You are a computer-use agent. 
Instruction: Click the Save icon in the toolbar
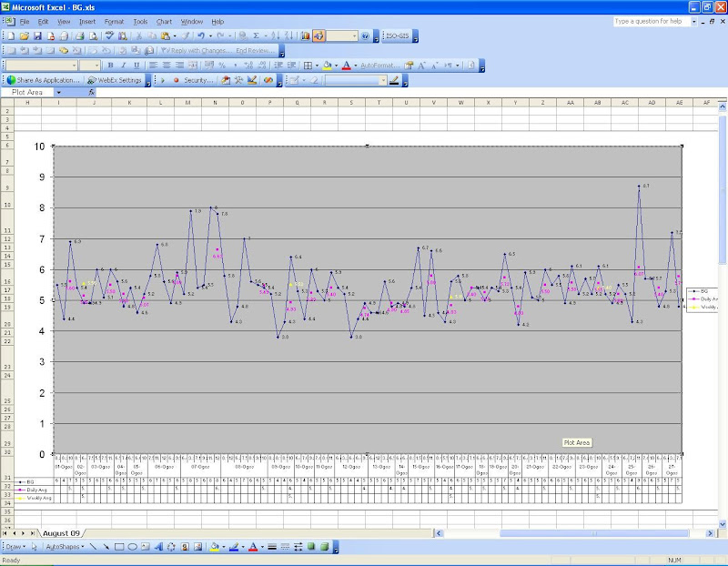tap(37, 35)
